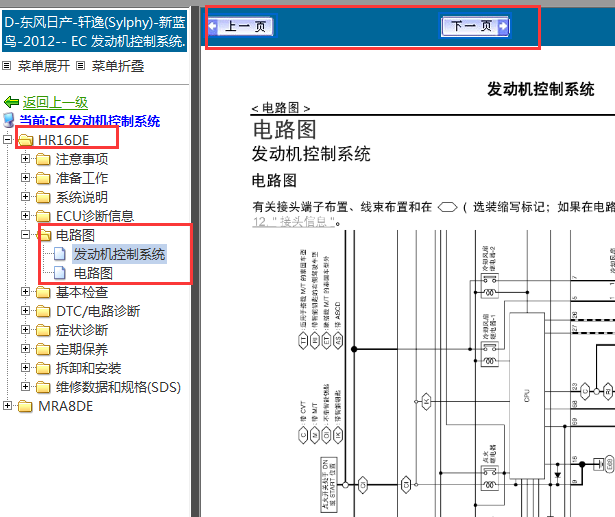This screenshot has height=517, width=615.
Task: Click the 基本检查 folder icon
Action: 43,292
